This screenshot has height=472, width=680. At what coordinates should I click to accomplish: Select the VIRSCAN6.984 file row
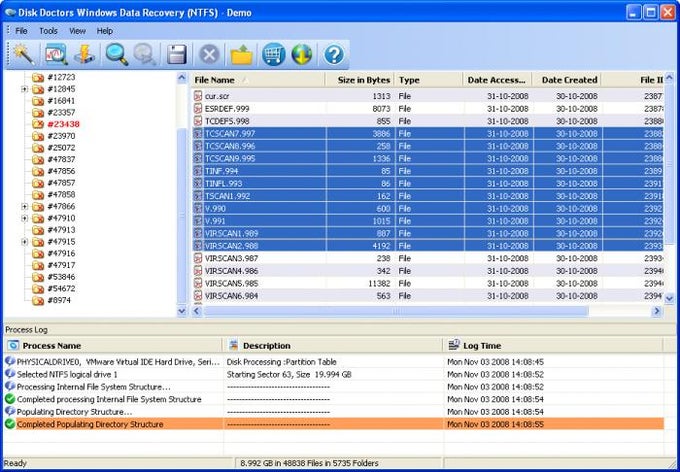[x=427, y=296]
